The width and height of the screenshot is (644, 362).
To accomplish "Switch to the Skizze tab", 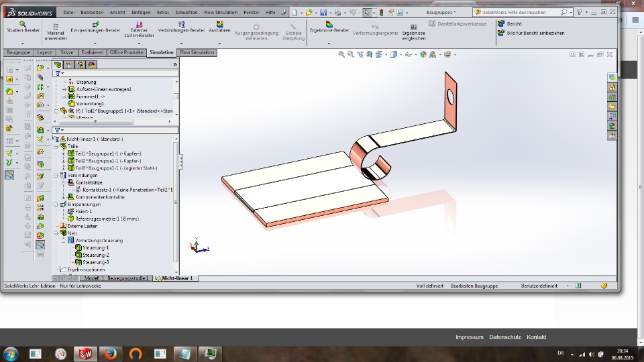I will tap(67, 52).
